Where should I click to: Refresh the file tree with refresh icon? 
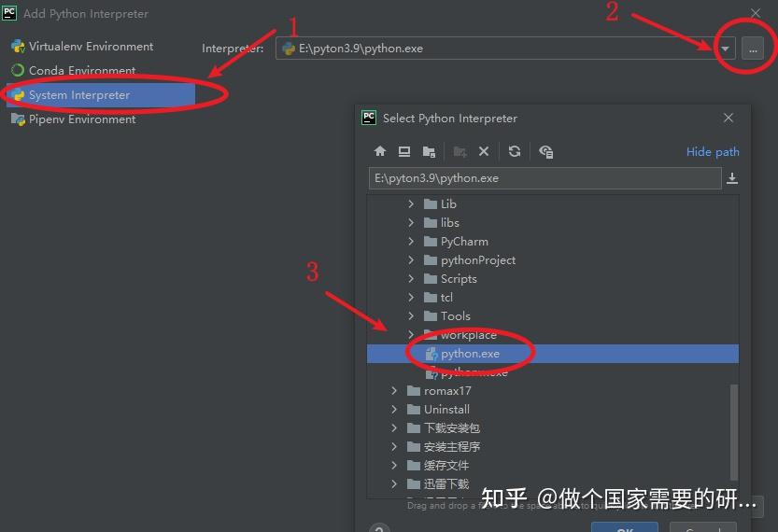(515, 151)
